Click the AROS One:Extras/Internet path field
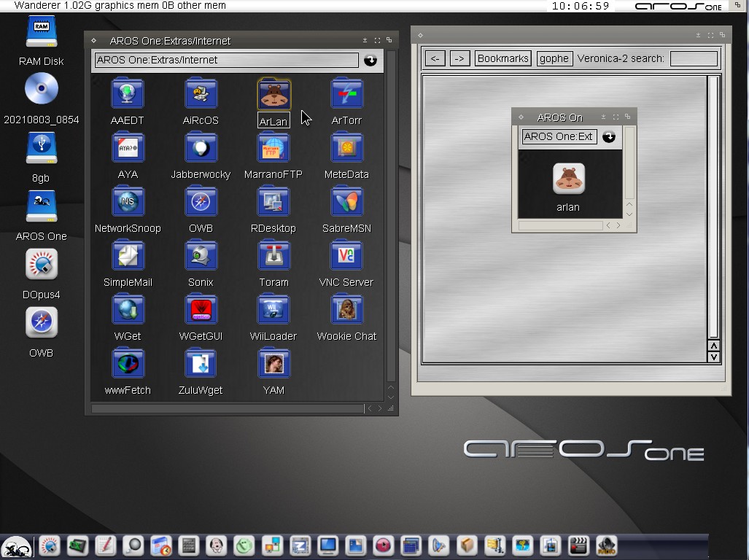Image resolution: width=749 pixels, height=560 pixels. [x=226, y=61]
